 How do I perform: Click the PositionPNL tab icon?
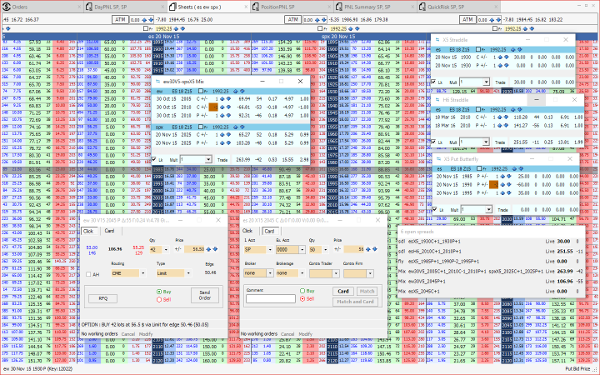click(x=256, y=7)
